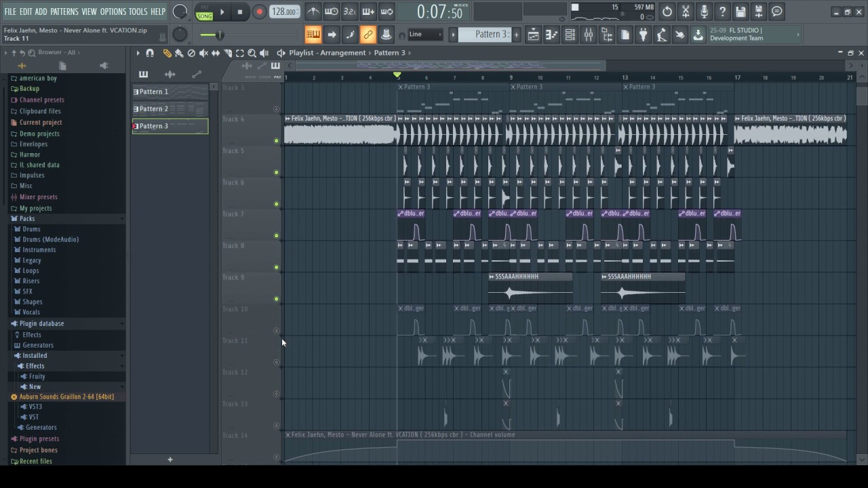Select the Draw pencil tool in playlist
Viewport: 868px width, 488px height.
click(x=167, y=53)
